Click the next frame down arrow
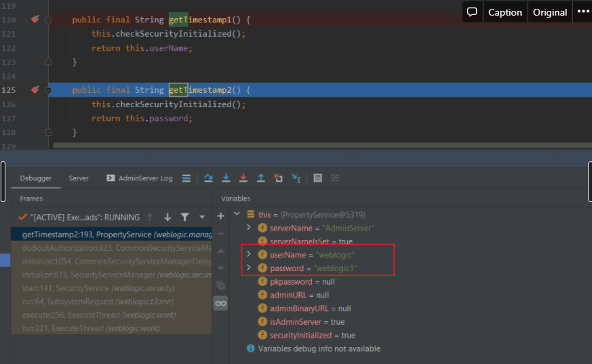 (167, 217)
